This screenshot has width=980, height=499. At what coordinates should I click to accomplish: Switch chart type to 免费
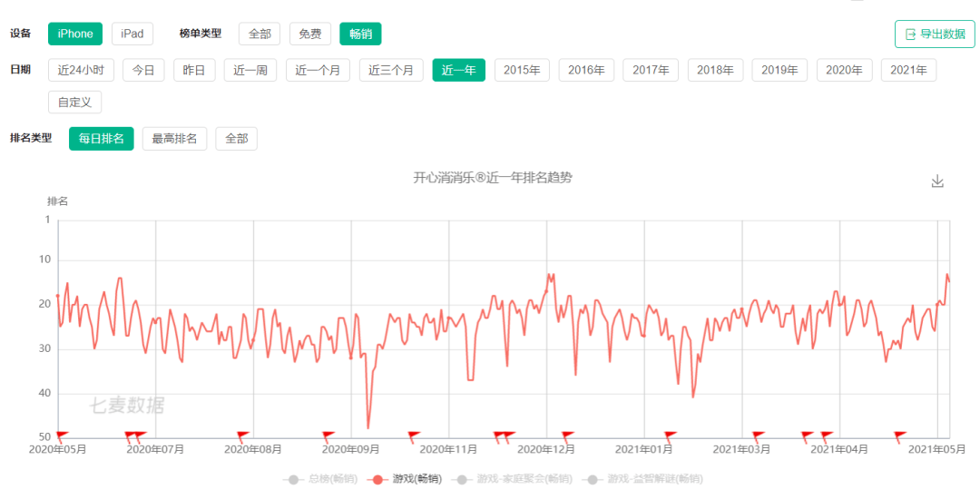tap(310, 34)
